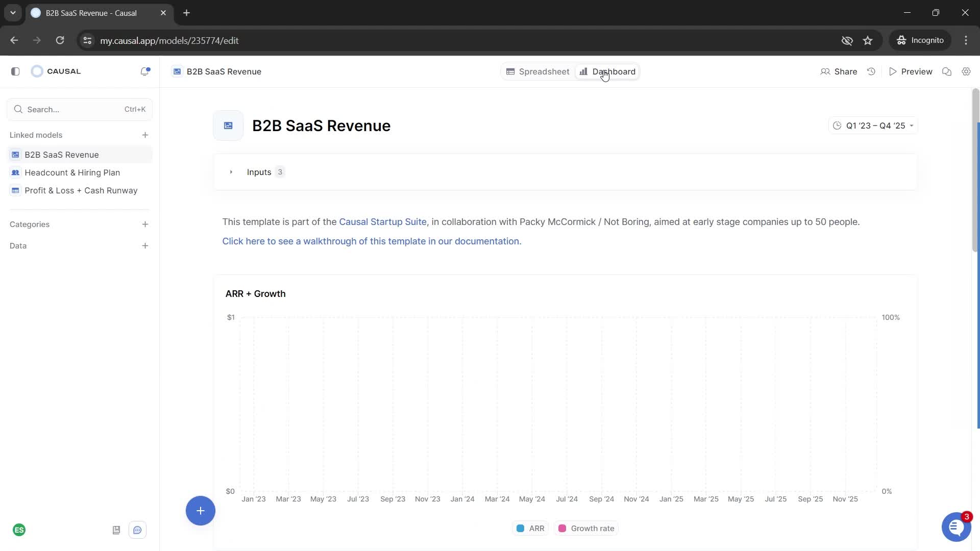Click the browser address bar URL
The image size is (980, 551).
pos(169,40)
